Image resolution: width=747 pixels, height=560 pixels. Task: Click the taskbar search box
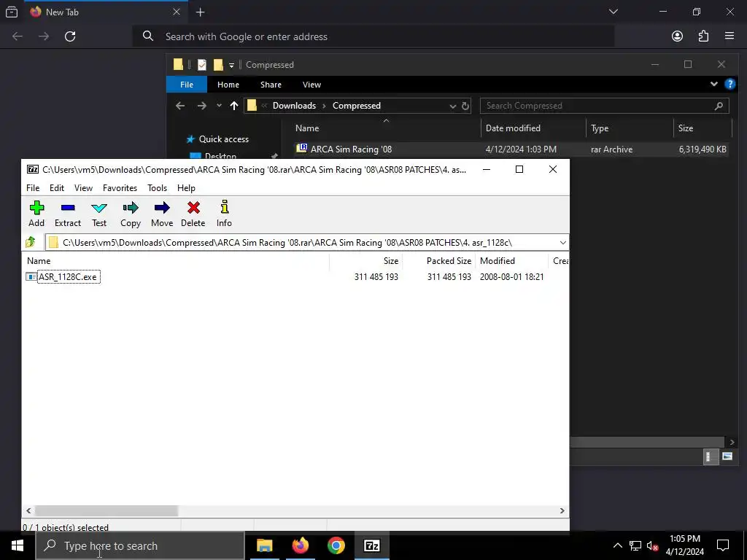(x=140, y=545)
